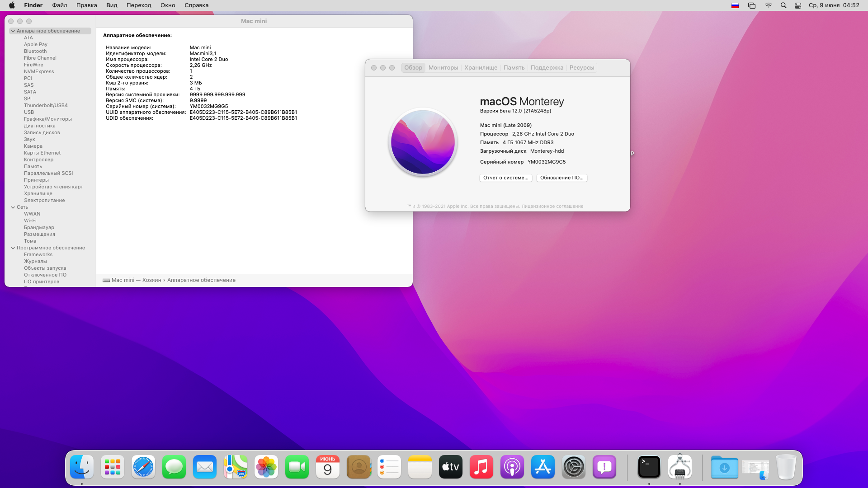Viewport: 868px width, 488px height.
Task: Launch Terminal from the dock
Action: (x=649, y=467)
